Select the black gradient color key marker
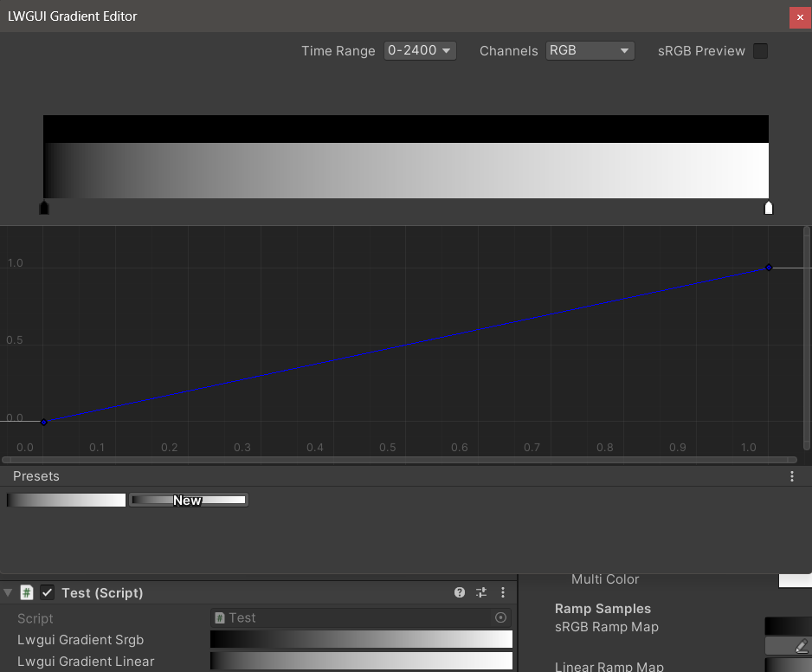Screen dimensions: 812x672 click(x=44, y=208)
